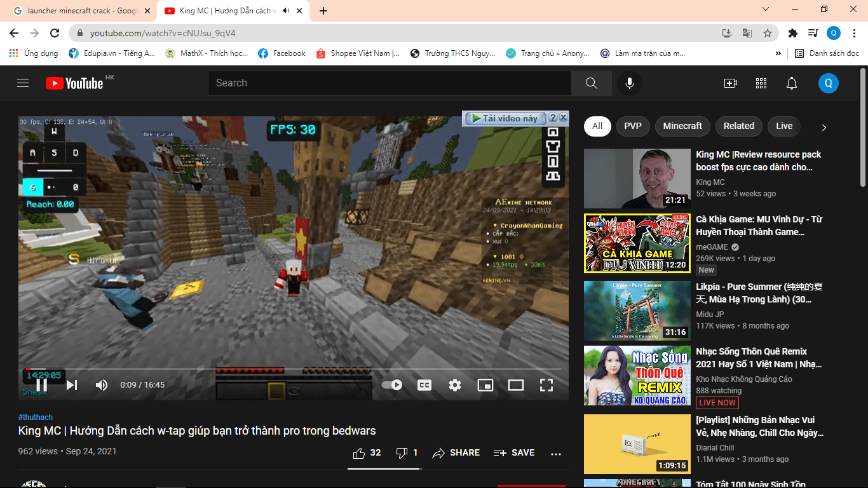Click the voice search microphone icon
The width and height of the screenshot is (868, 488).
point(629,83)
